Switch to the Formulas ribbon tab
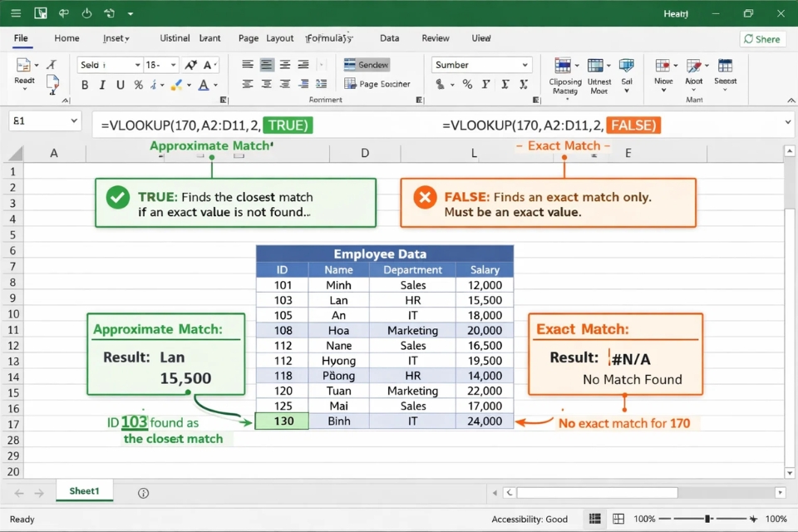 [x=329, y=38]
